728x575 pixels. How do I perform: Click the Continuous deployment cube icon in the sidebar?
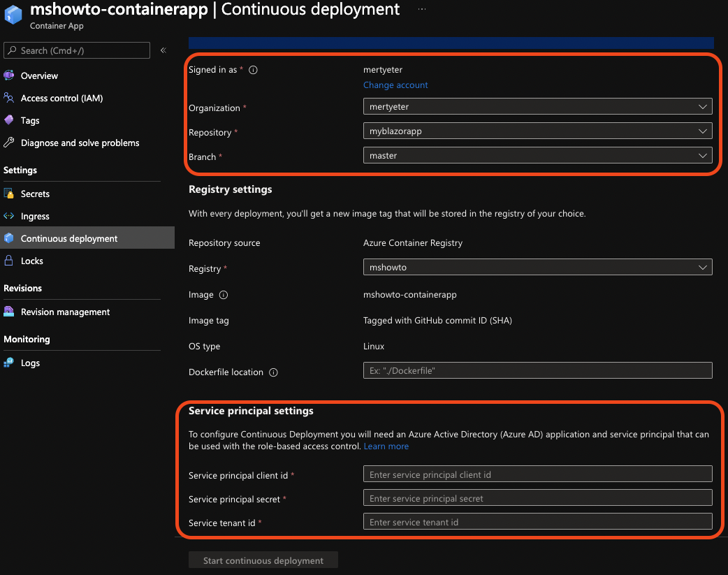9,238
